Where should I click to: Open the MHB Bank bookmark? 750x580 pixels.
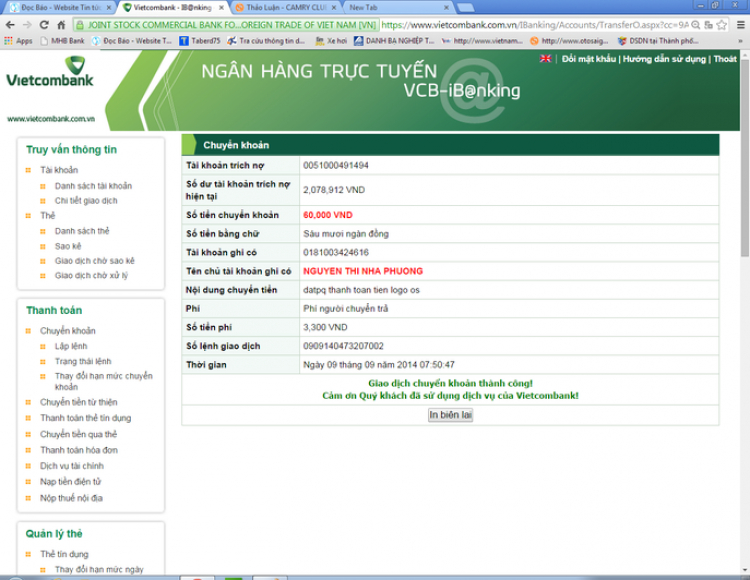(x=63, y=41)
